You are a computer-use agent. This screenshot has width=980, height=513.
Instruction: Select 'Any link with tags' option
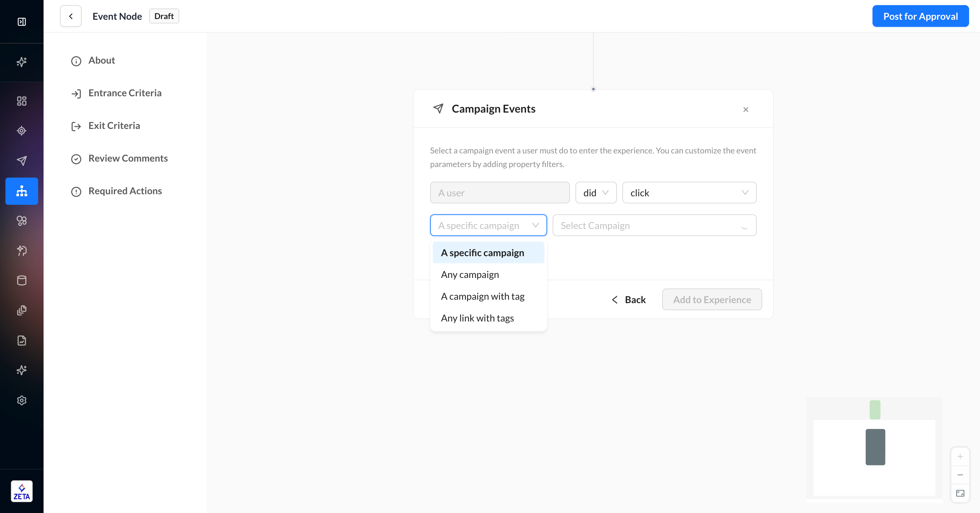tap(477, 318)
